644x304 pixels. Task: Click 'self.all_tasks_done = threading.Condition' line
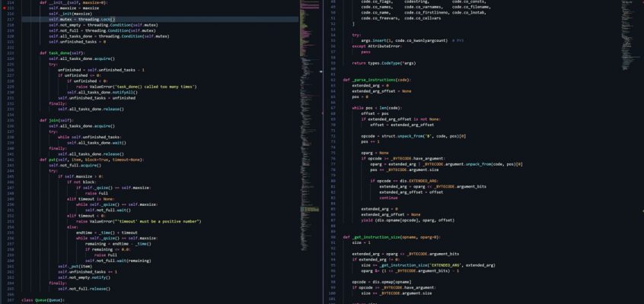click(x=109, y=36)
